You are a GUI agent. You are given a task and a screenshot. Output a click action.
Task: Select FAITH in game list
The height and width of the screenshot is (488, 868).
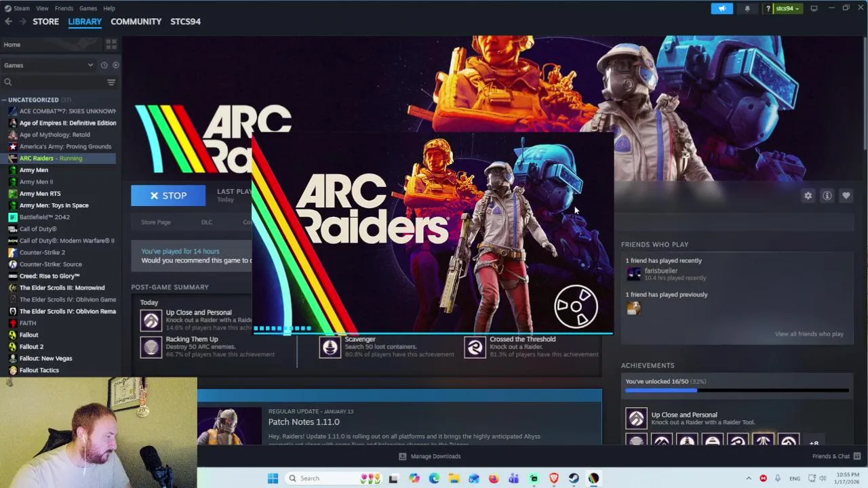28,323
